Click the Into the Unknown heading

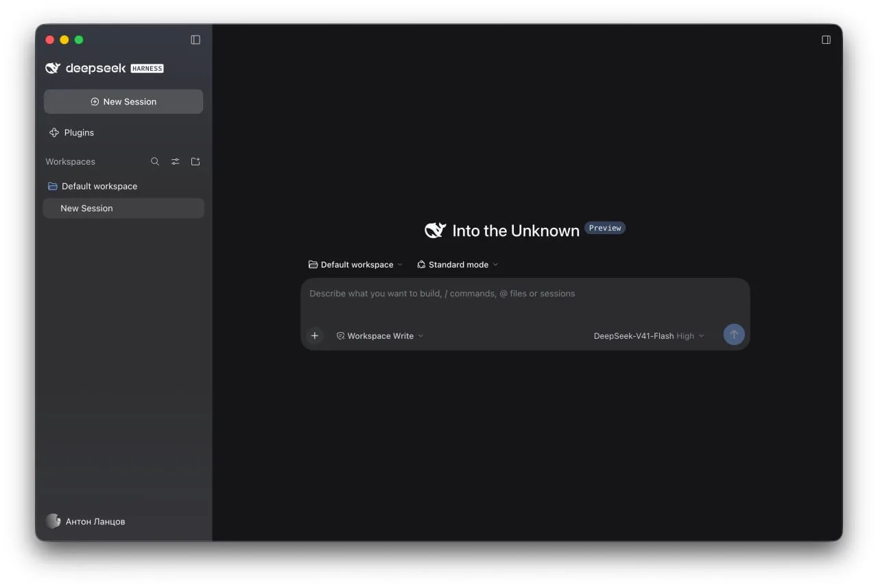[x=516, y=231]
